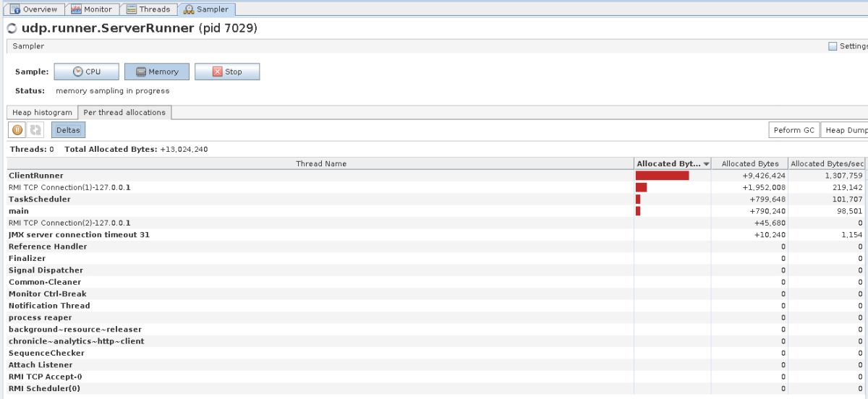Screen dimensions: 868x399
Task: Toggle the Deltas button
Action: pyautogui.click(x=68, y=130)
